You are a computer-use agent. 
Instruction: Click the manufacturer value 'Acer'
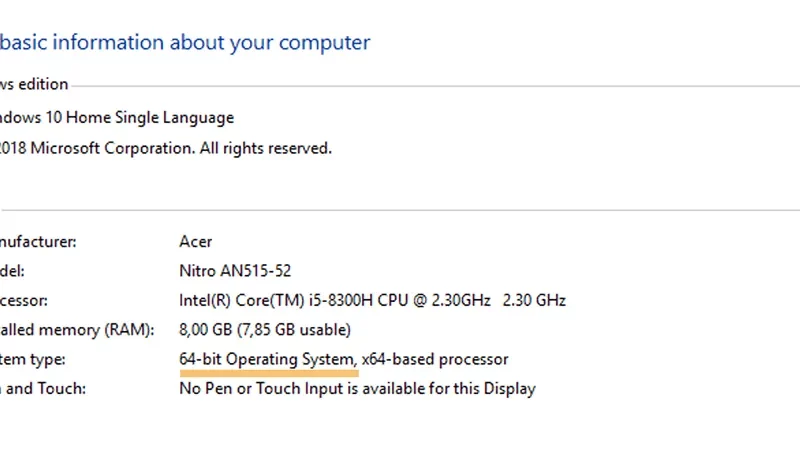pyautogui.click(x=195, y=242)
